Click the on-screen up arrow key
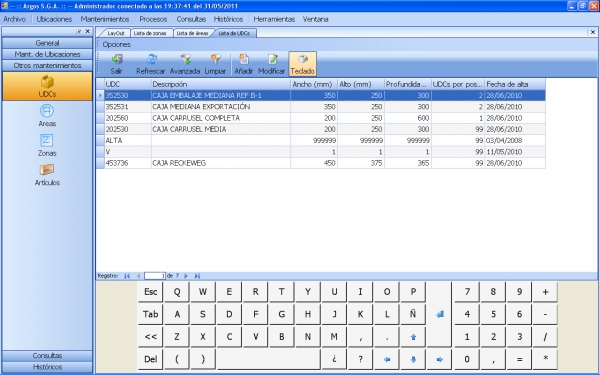 (413, 337)
